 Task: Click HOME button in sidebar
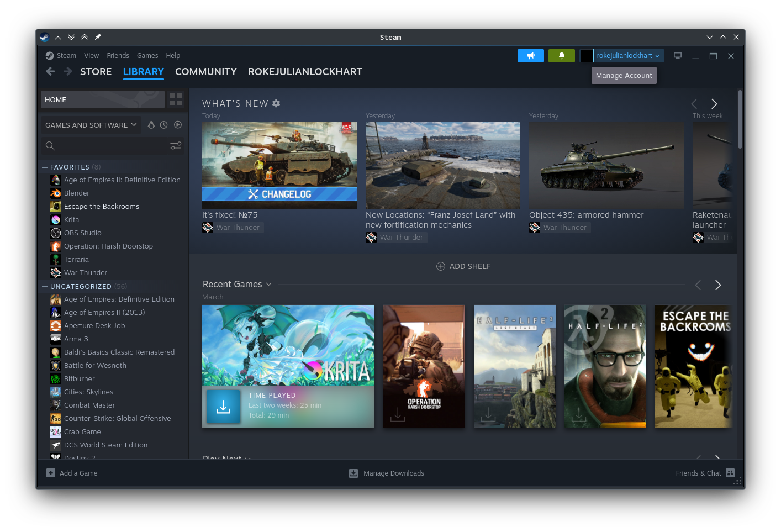click(x=103, y=99)
